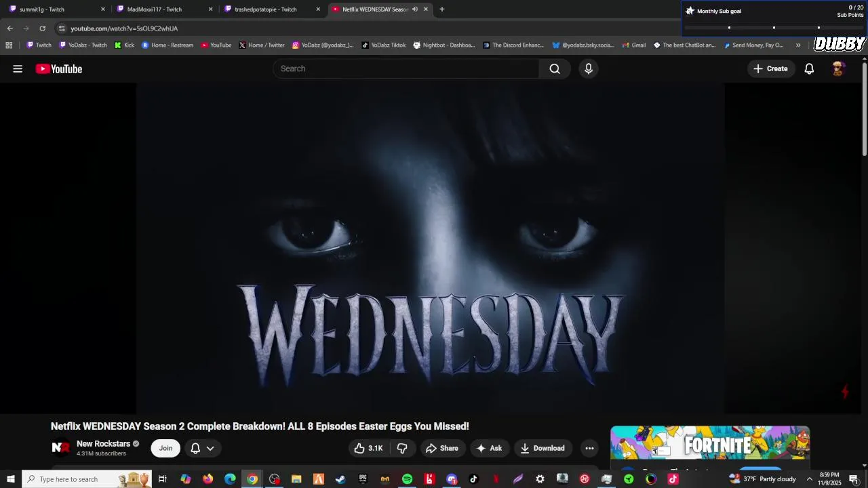Open the Fortnite Simpsons ad banner

pos(710,443)
